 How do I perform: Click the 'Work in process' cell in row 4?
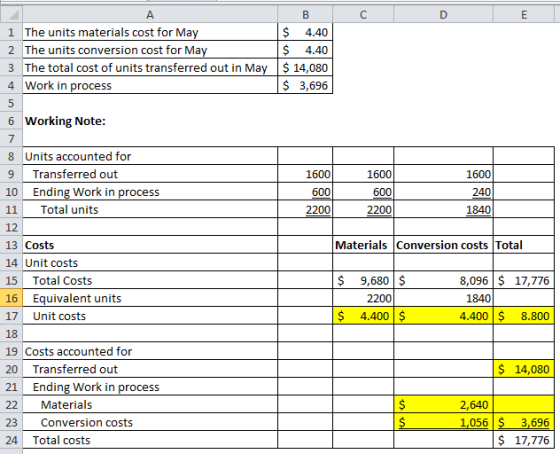[150, 85]
